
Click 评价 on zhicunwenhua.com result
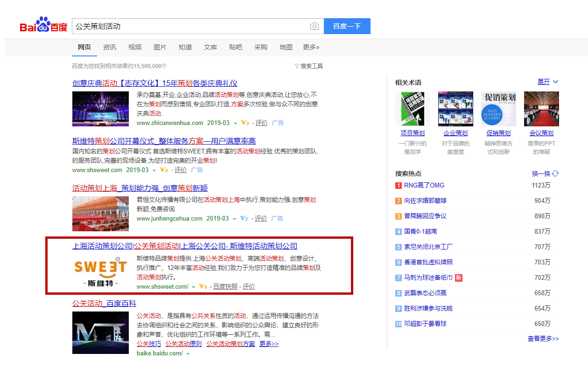(x=261, y=123)
